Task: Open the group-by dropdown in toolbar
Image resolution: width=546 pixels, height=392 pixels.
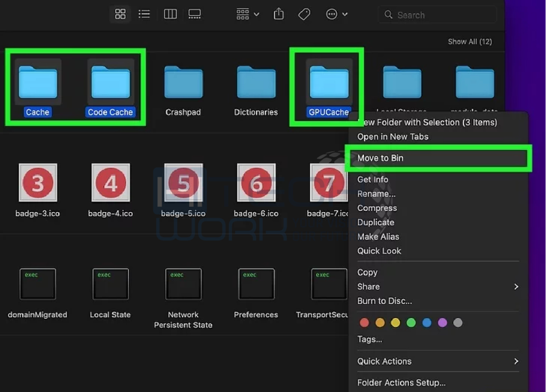Action: pyautogui.click(x=247, y=14)
